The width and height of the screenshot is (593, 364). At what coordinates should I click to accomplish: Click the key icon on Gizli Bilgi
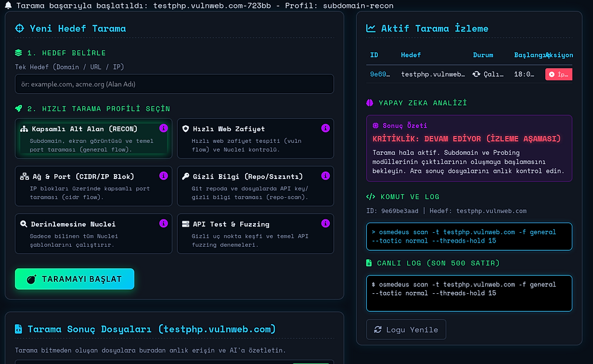[x=186, y=177]
